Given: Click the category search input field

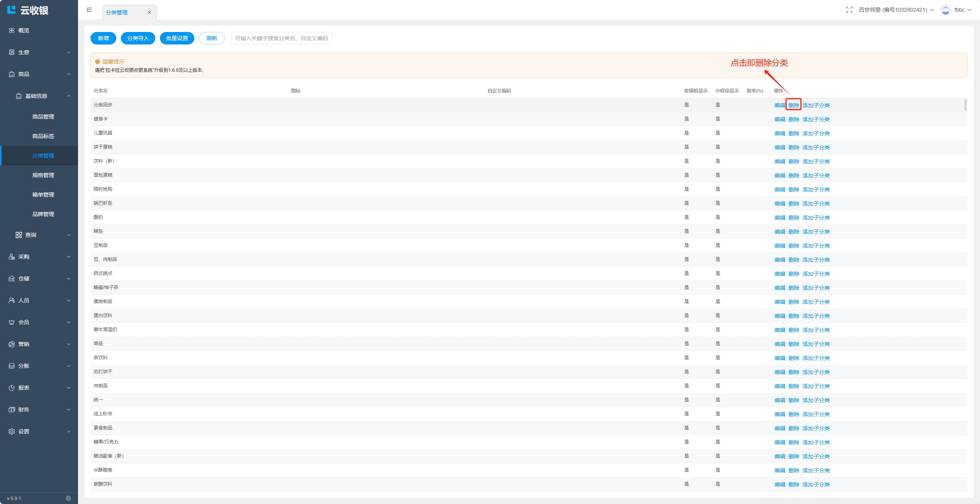Looking at the screenshot, I should pos(281,38).
